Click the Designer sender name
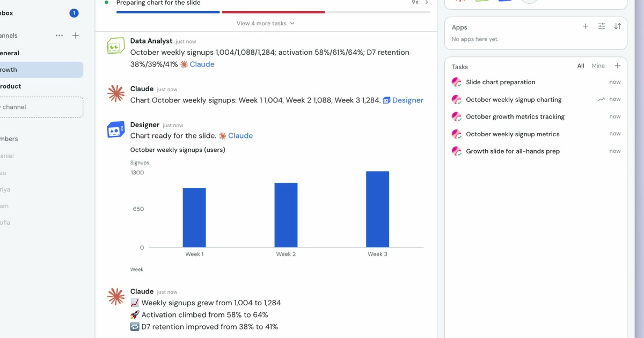This screenshot has height=338, width=644. 145,124
